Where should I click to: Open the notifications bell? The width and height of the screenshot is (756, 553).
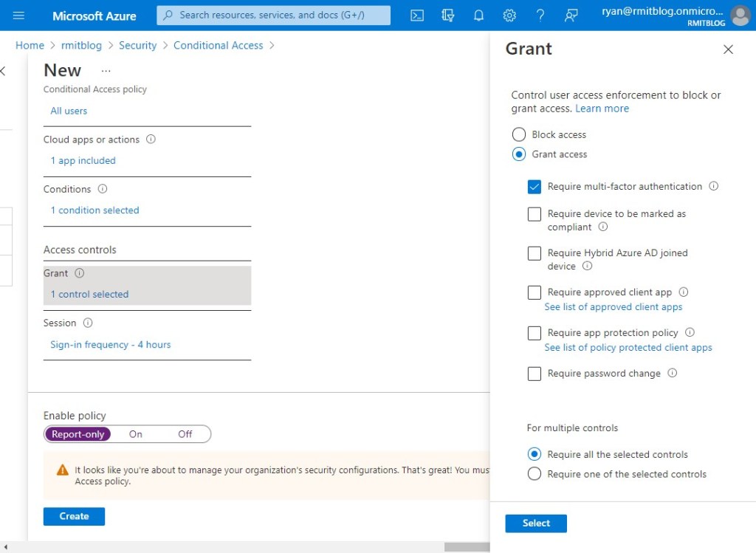coord(478,16)
